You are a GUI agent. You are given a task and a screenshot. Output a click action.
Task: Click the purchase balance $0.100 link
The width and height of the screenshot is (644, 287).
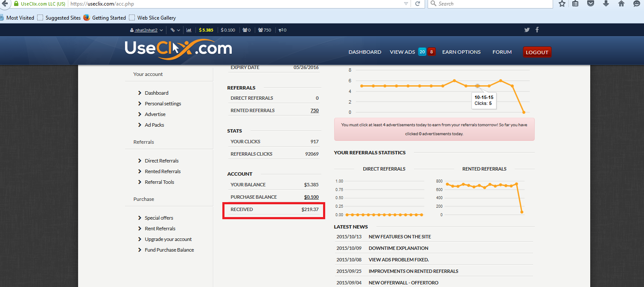tap(311, 197)
